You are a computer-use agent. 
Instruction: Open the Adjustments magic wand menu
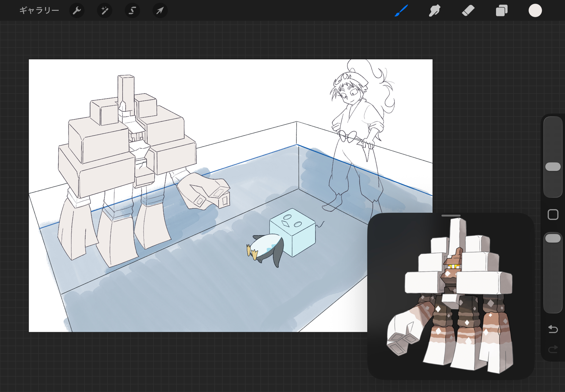click(105, 11)
